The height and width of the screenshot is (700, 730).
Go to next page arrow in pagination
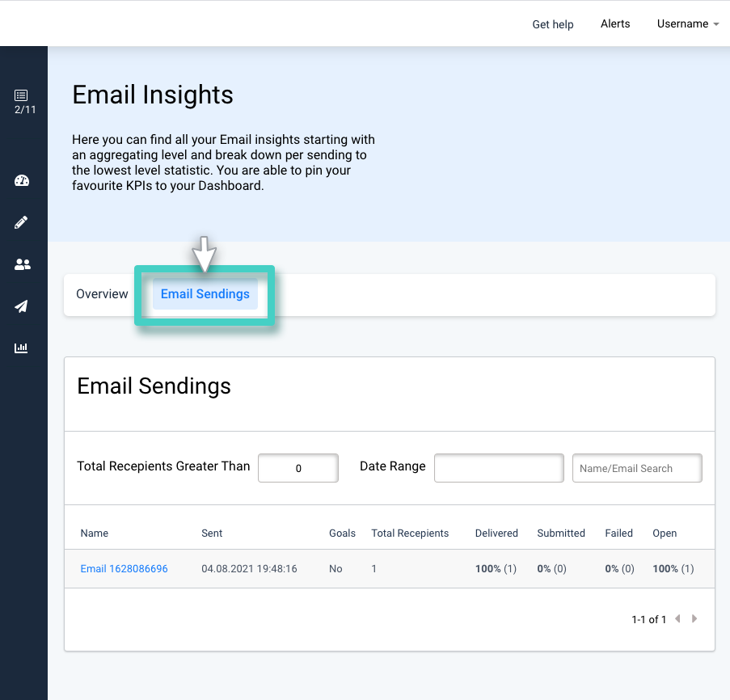click(694, 618)
